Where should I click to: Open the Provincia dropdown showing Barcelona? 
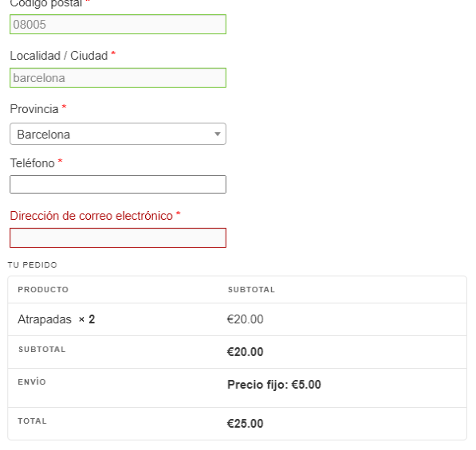pos(118,134)
